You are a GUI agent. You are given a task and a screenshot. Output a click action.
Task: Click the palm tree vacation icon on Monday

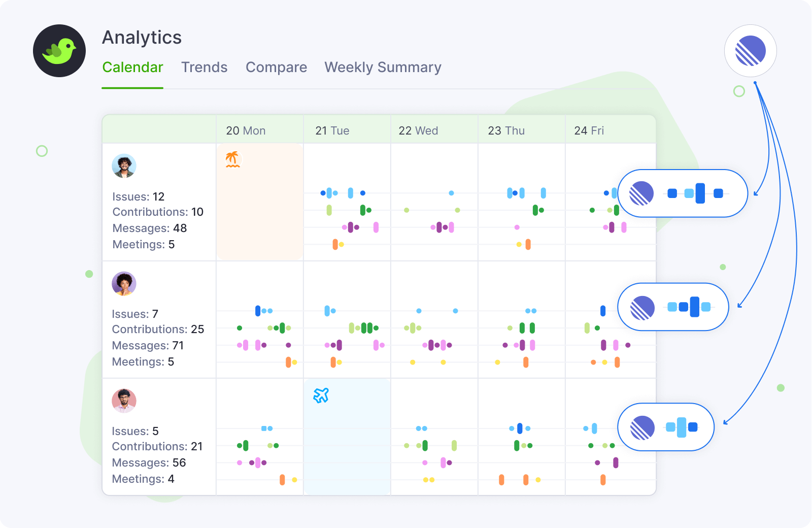pyautogui.click(x=232, y=159)
